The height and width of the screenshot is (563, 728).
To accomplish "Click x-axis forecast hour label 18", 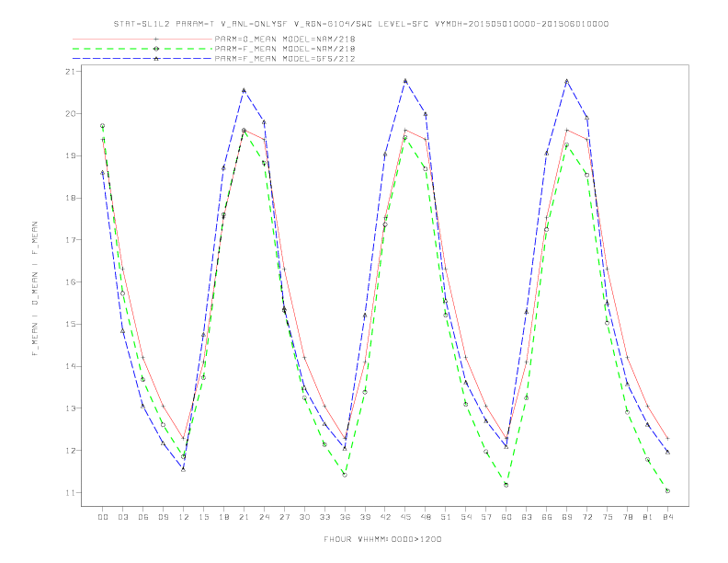I will click(x=223, y=517).
